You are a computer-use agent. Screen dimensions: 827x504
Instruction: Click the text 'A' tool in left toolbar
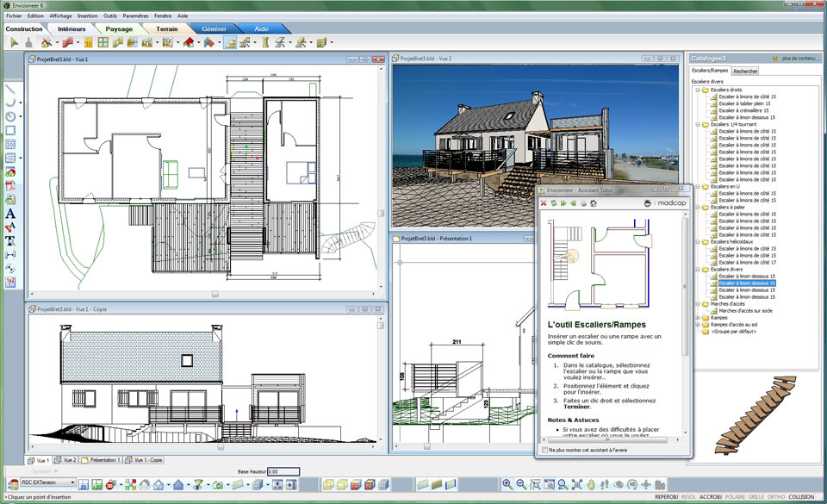click(10, 213)
